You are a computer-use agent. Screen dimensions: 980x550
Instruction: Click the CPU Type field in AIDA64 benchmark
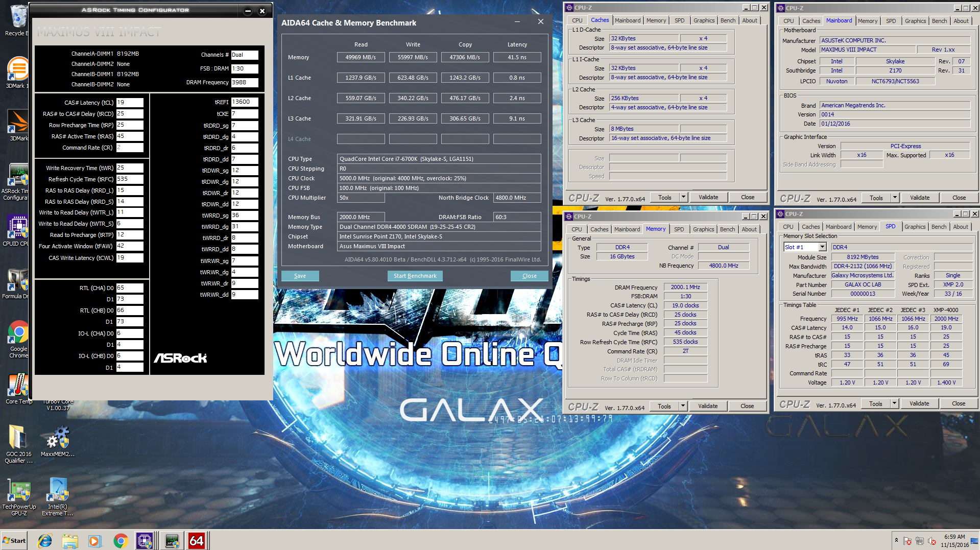coord(439,159)
